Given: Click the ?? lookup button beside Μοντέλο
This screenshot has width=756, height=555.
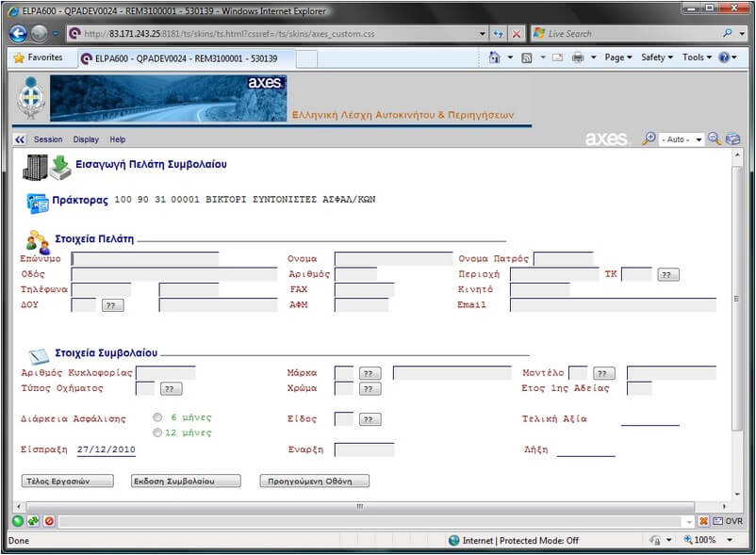Looking at the screenshot, I should pyautogui.click(x=603, y=373).
